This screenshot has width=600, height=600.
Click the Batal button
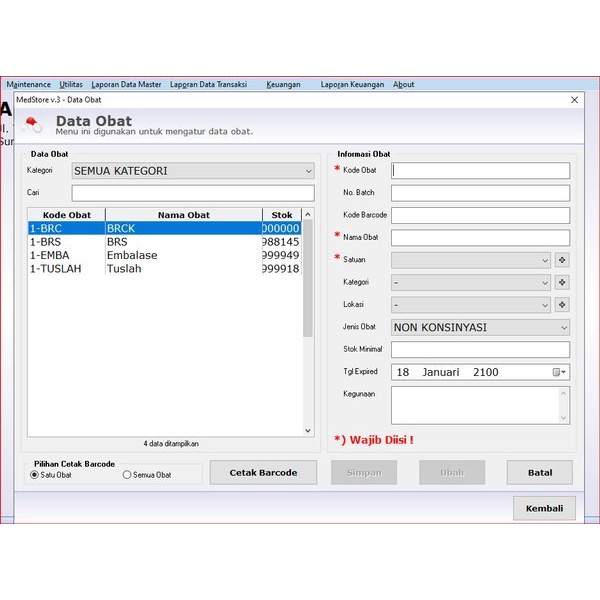540,473
